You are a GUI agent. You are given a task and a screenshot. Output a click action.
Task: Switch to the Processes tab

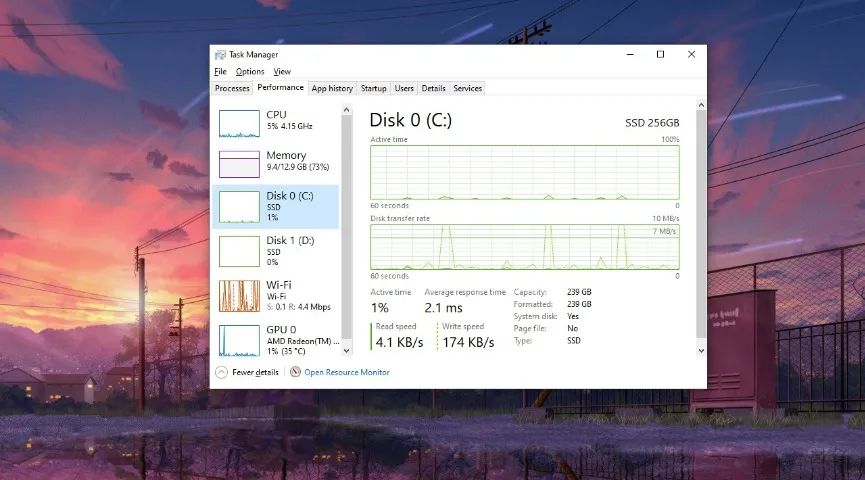232,88
